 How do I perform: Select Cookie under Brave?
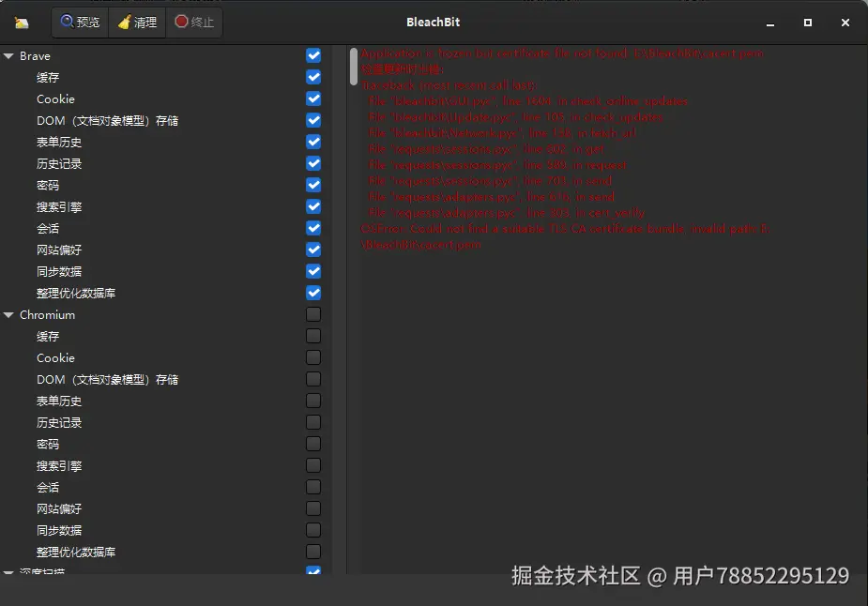tap(55, 99)
